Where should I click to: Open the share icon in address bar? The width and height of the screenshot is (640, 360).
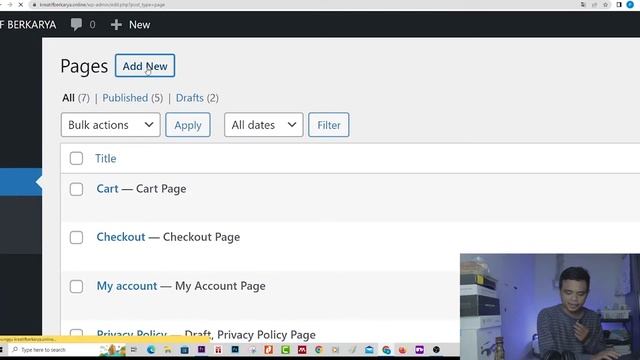click(594, 4)
